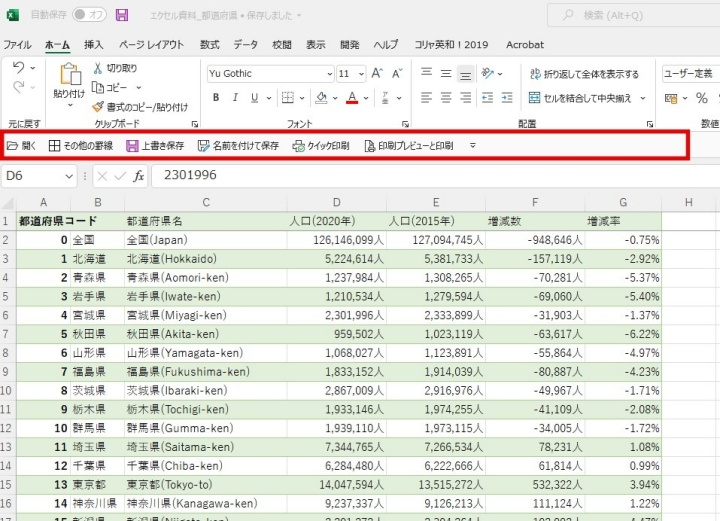Apply Italic formatting

coord(235,98)
